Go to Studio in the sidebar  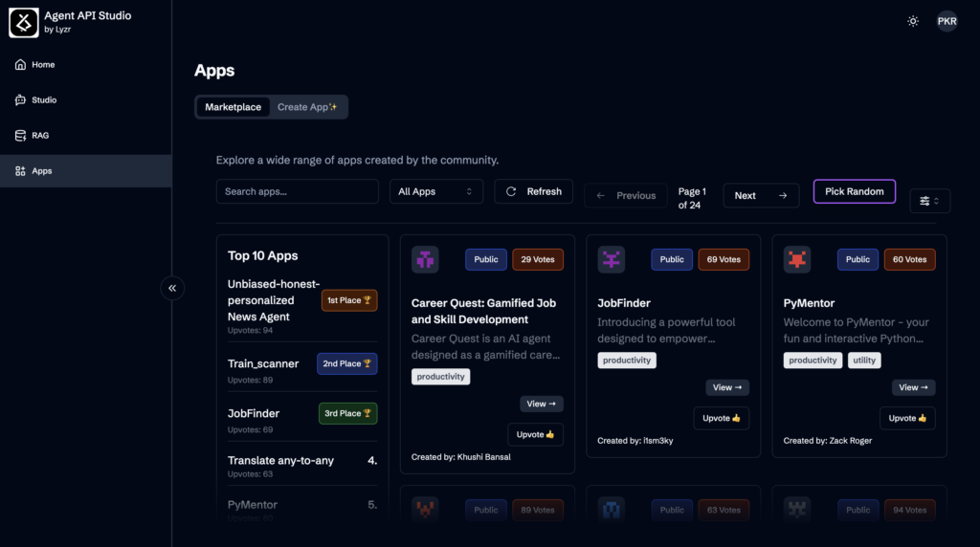[x=44, y=100]
